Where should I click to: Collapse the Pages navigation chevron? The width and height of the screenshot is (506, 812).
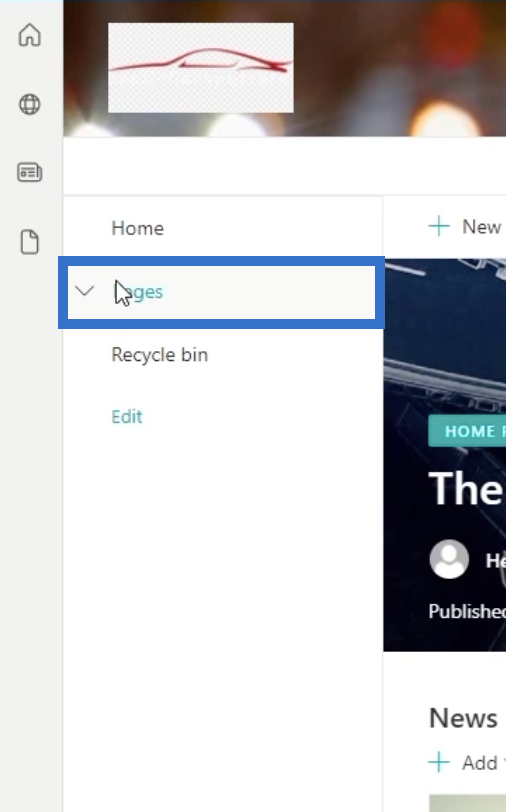click(84, 291)
